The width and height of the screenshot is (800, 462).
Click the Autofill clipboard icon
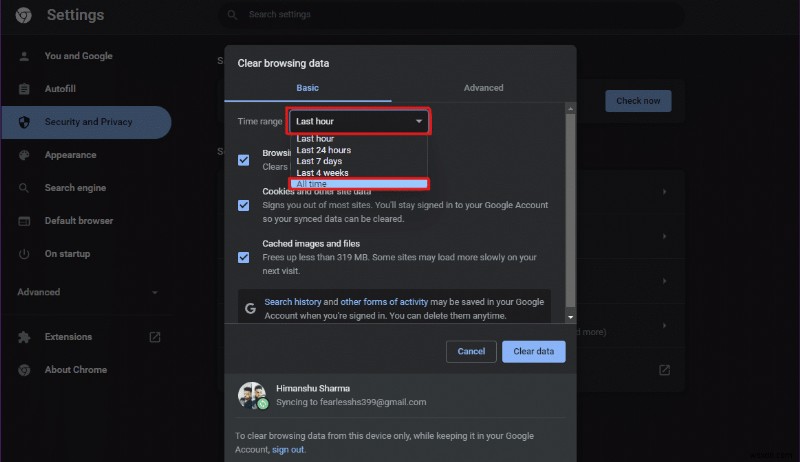pyautogui.click(x=24, y=89)
